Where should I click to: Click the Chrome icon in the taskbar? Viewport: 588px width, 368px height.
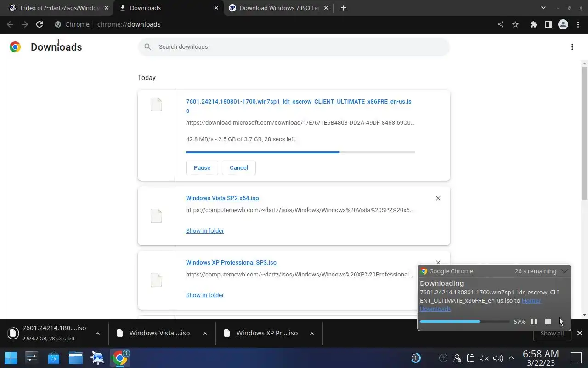tap(120, 357)
